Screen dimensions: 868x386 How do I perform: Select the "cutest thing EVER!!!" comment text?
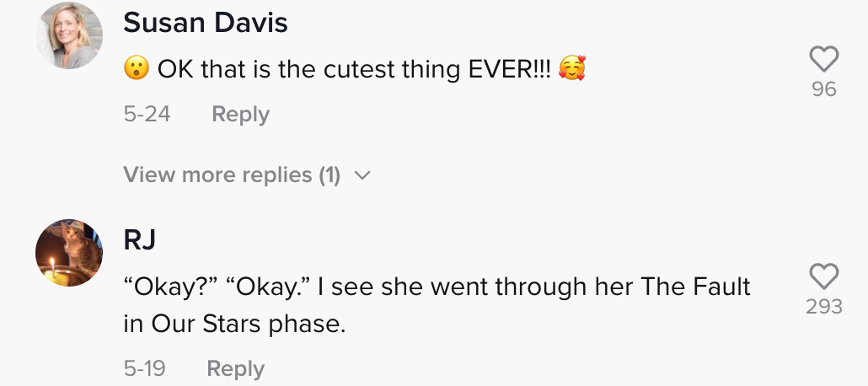pyautogui.click(x=354, y=69)
